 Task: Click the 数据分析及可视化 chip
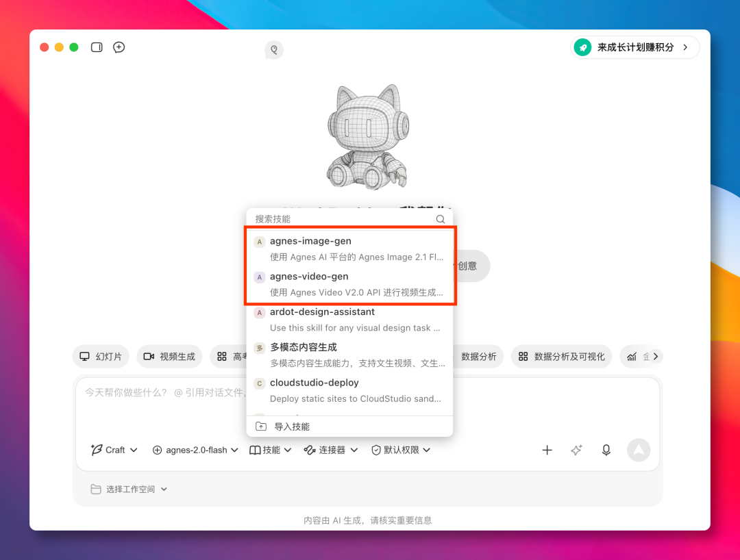click(562, 357)
